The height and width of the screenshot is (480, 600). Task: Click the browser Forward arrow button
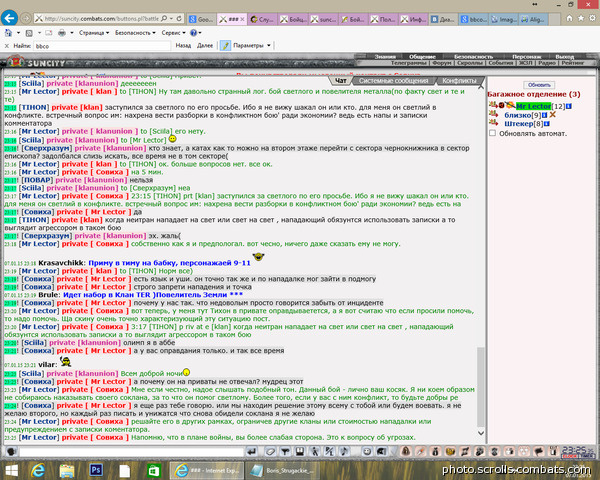coord(26,18)
